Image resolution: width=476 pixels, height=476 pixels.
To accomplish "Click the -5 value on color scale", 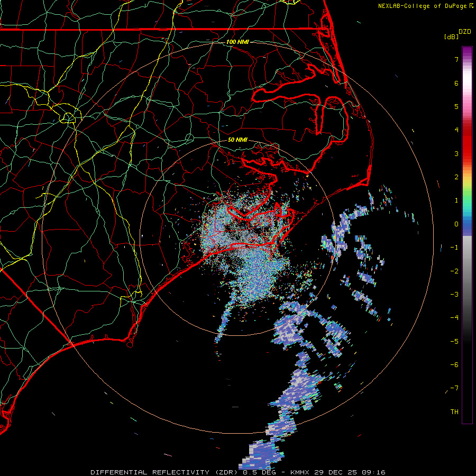I will (454, 342).
